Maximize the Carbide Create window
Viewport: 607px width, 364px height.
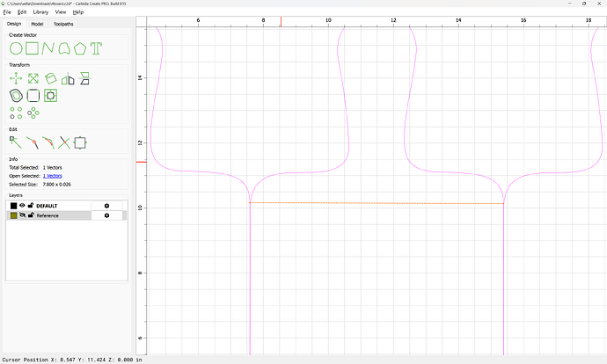coord(584,4)
